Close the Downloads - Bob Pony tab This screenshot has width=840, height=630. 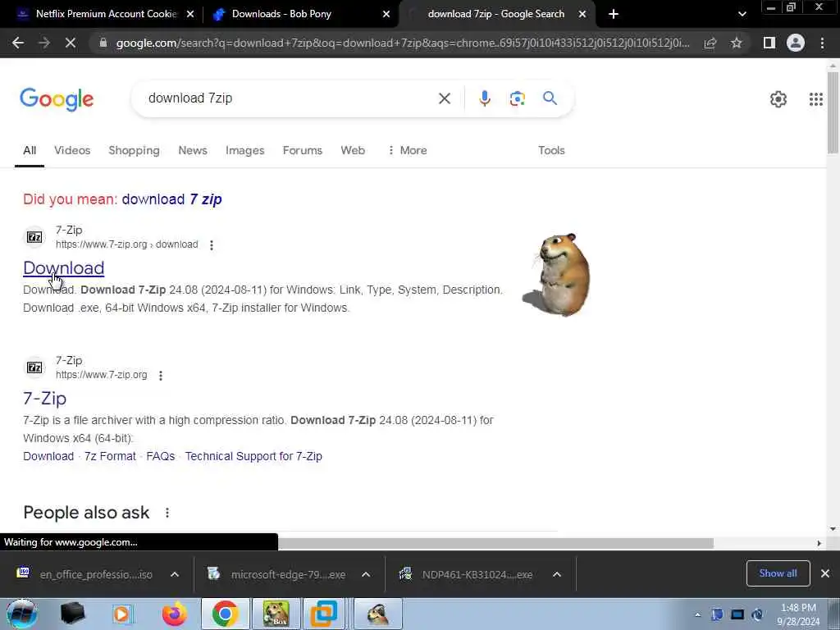[x=386, y=14]
